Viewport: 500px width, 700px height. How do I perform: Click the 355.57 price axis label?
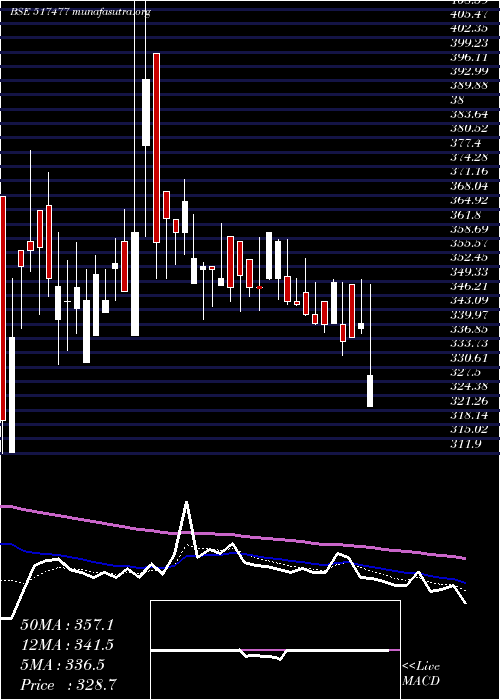(x=469, y=243)
